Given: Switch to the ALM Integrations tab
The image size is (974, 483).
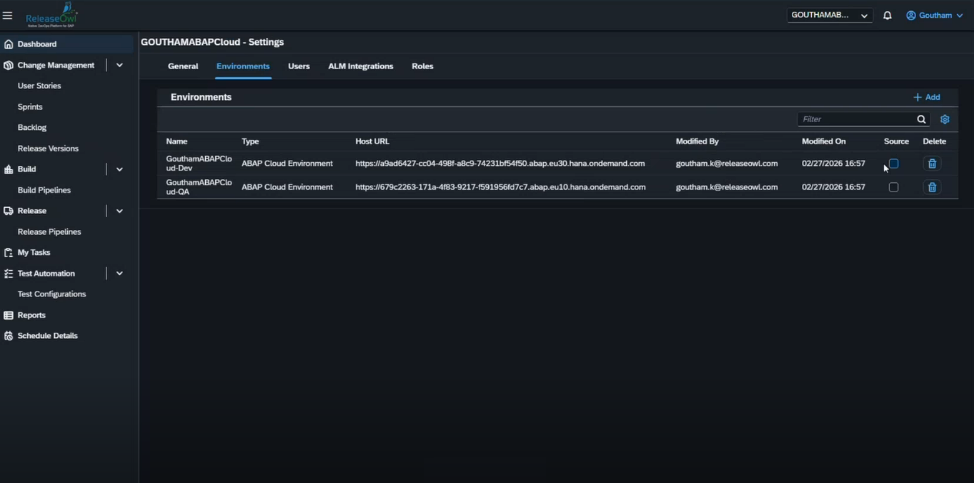Looking at the screenshot, I should tap(361, 66).
